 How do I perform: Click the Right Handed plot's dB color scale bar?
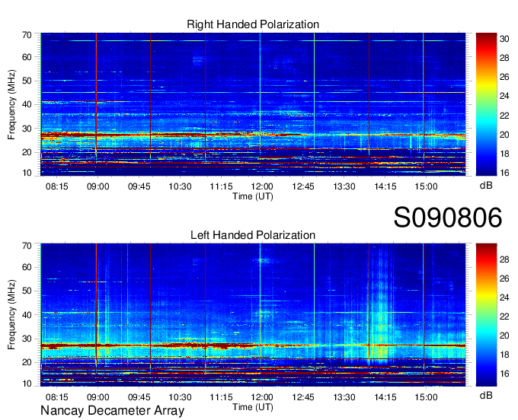pos(486,104)
